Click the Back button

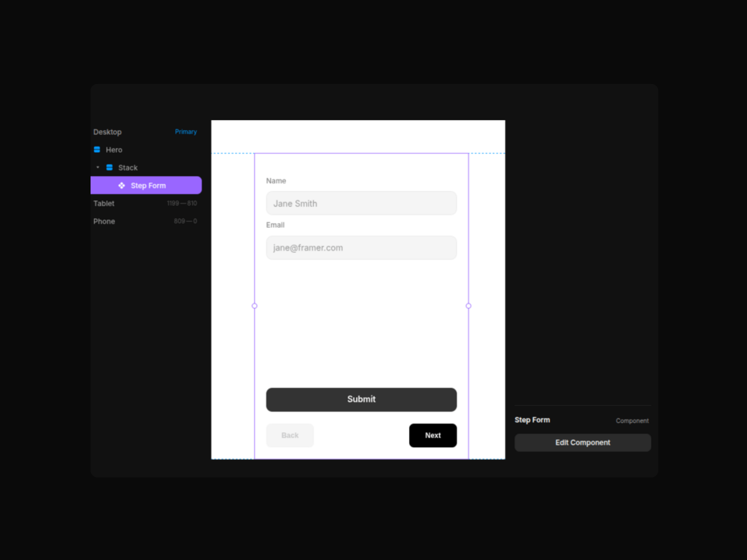pos(290,435)
